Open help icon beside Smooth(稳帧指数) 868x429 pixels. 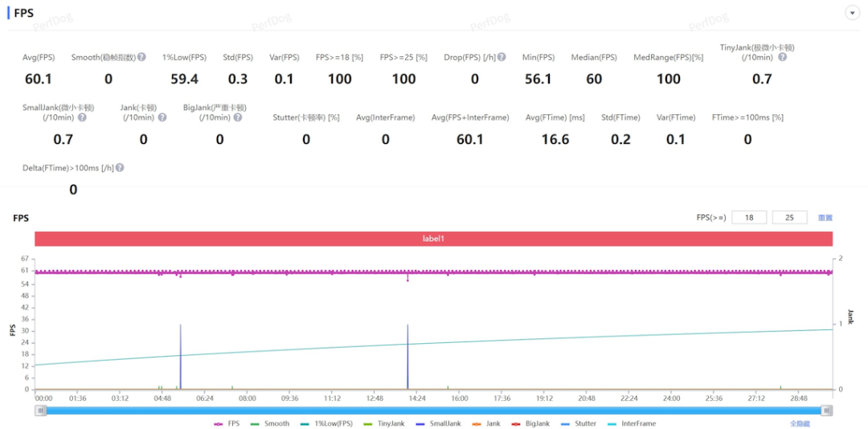[141, 57]
